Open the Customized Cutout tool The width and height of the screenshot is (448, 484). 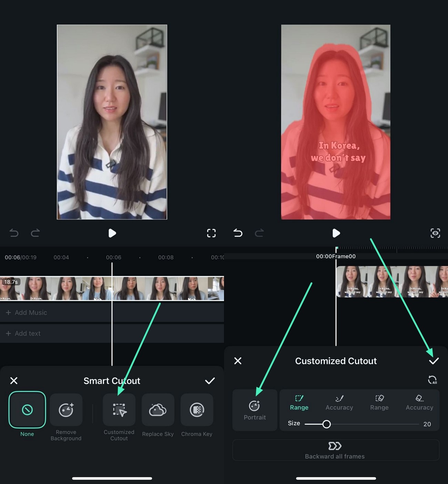(x=119, y=410)
